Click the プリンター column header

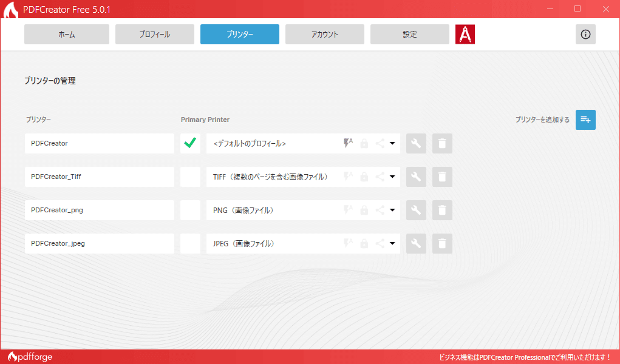[38, 120]
